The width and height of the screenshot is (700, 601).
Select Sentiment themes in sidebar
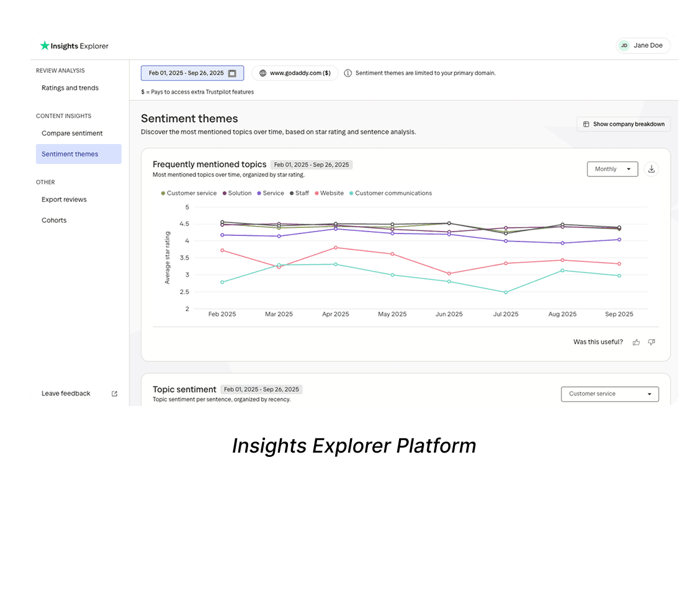pos(79,154)
